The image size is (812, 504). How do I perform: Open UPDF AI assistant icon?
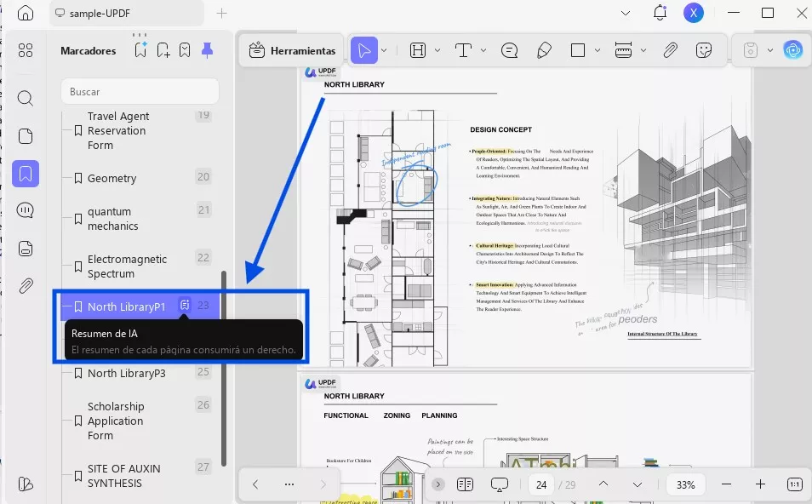tap(793, 50)
